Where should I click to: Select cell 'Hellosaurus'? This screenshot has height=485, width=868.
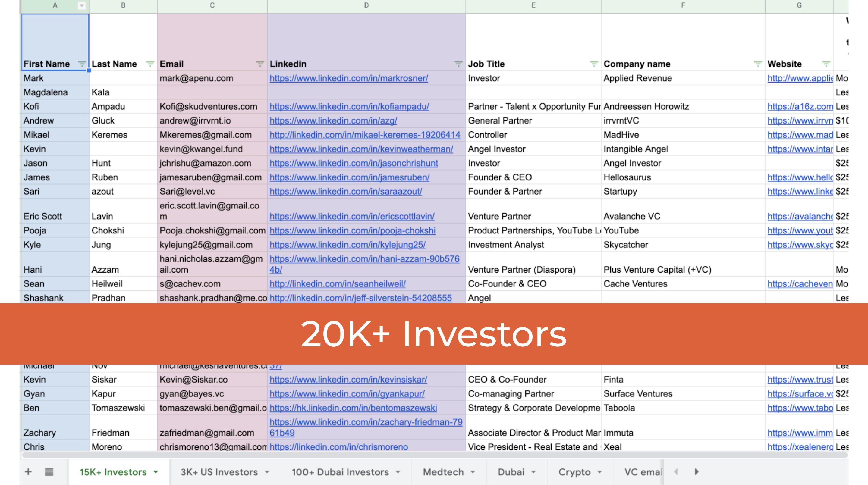[x=683, y=177]
